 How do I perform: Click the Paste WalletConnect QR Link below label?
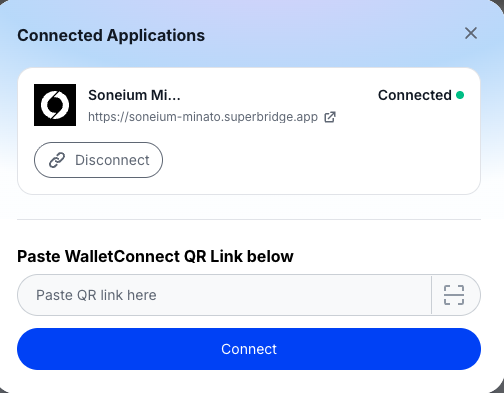(x=155, y=256)
